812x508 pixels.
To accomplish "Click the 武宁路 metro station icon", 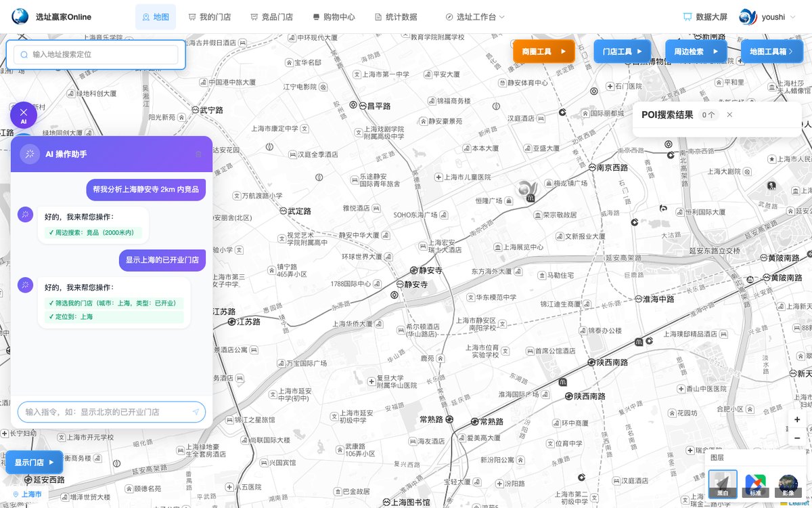I will [x=194, y=109].
